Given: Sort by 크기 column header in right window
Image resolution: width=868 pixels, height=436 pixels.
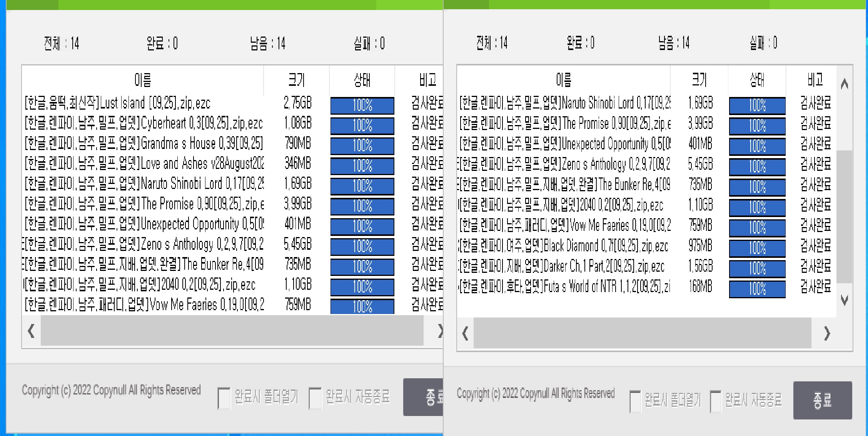Looking at the screenshot, I should pos(699,80).
